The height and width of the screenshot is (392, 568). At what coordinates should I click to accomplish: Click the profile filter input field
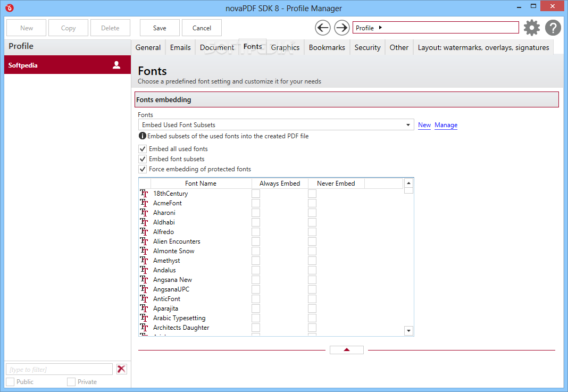point(60,369)
